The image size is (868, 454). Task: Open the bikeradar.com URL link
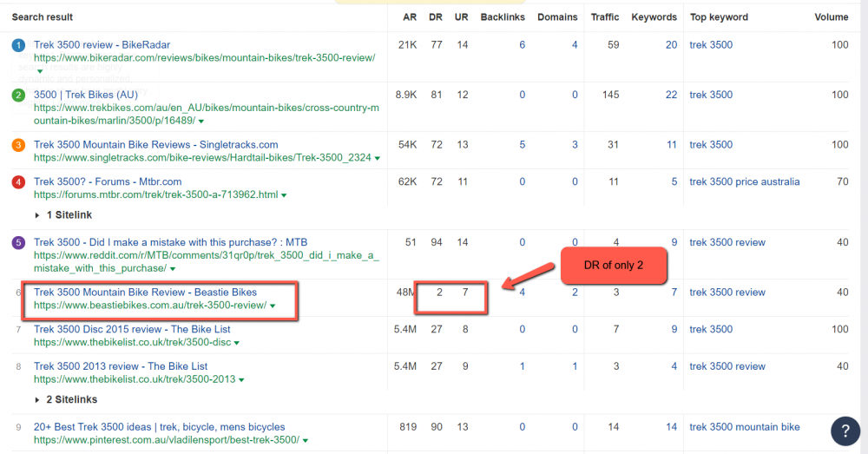pyautogui.click(x=204, y=57)
